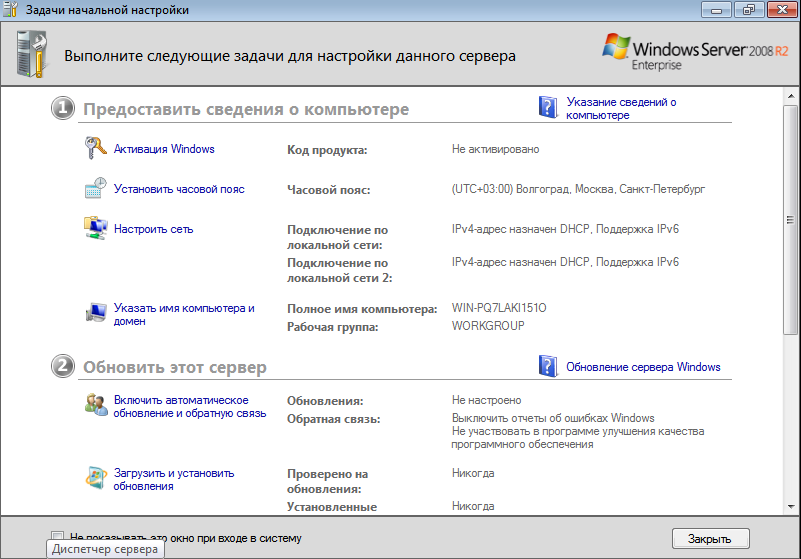This screenshot has height=559, width=801.
Task: Click the server icon in window title bar
Action: [10, 9]
